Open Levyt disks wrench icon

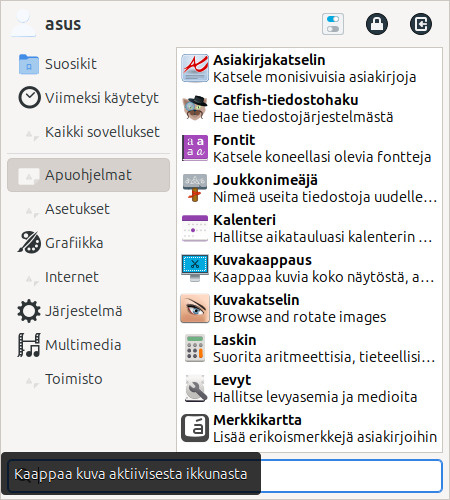coord(195,388)
